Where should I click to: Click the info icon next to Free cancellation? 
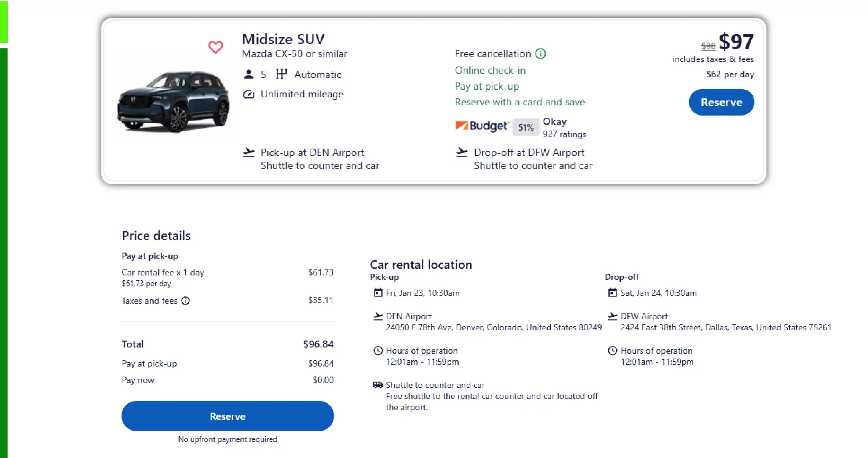540,54
